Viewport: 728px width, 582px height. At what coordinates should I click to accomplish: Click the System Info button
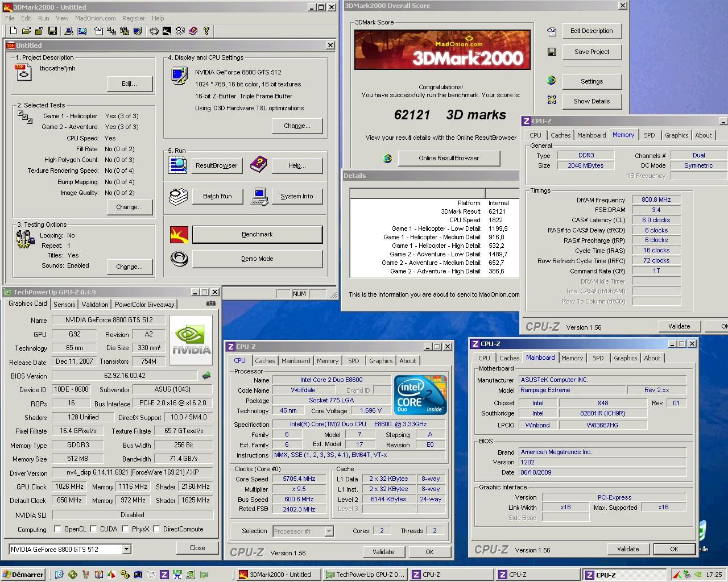point(296,196)
